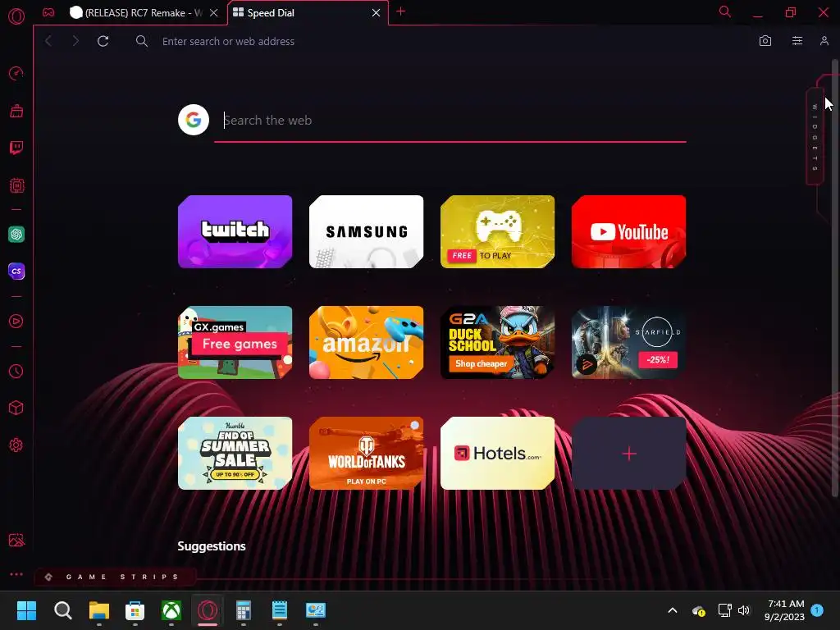Open the Windows Start menu
840x630 pixels.
pos(27,610)
